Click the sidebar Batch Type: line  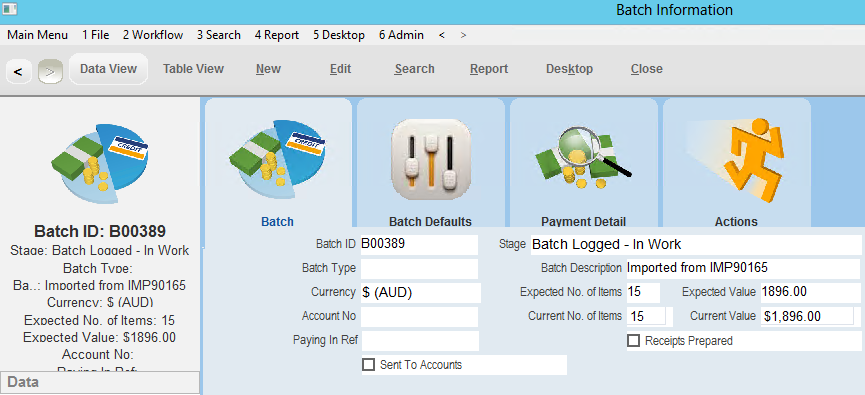pyautogui.click(x=98, y=269)
